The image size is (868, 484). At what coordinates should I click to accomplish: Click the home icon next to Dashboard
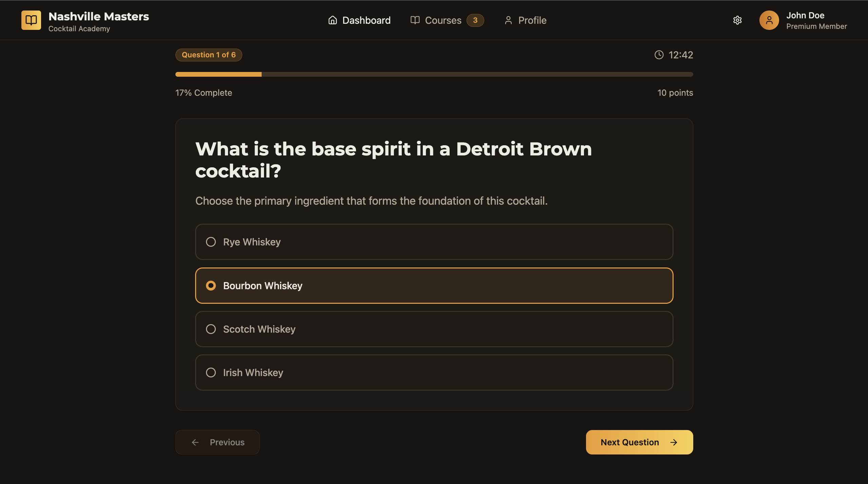(x=333, y=20)
